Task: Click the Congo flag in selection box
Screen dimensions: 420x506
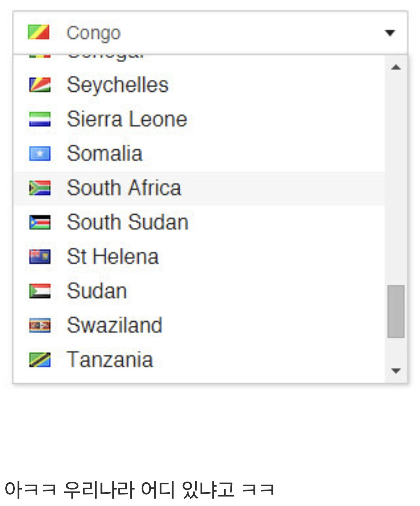Action: tap(38, 32)
